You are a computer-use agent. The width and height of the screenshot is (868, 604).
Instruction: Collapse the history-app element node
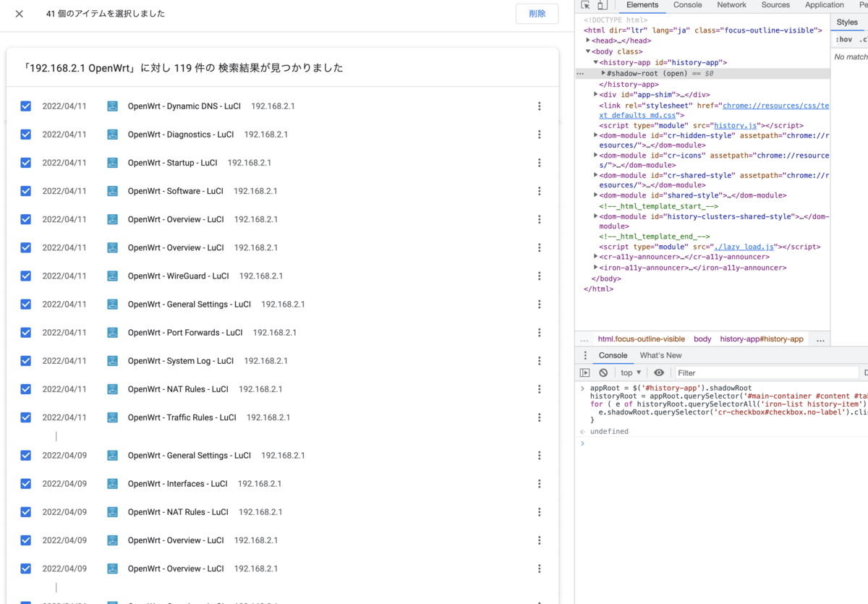tap(596, 63)
